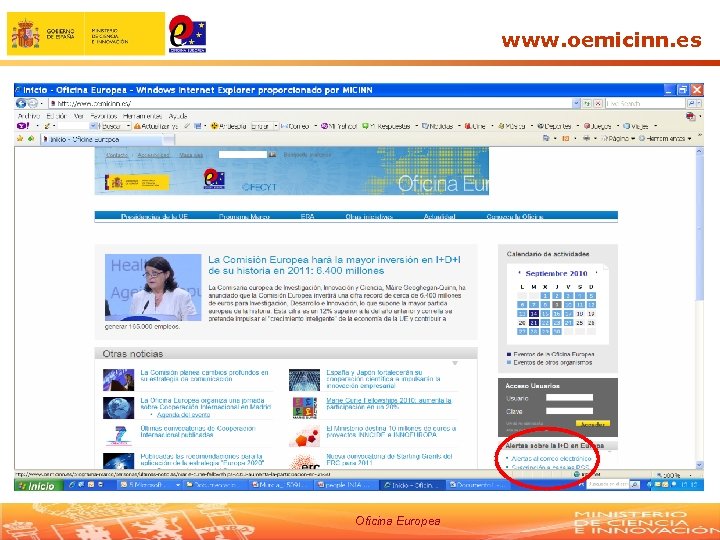Open the Herramientas dropdown in the command bar

pos(664,138)
